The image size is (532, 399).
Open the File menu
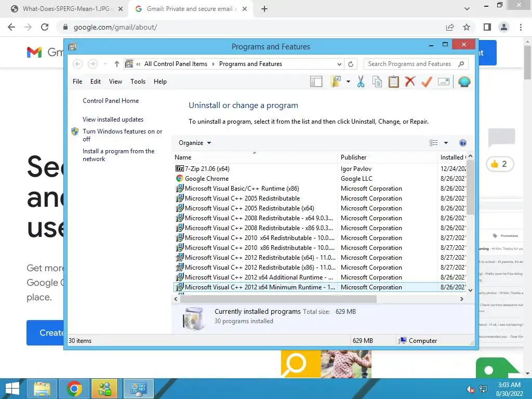tap(77, 82)
